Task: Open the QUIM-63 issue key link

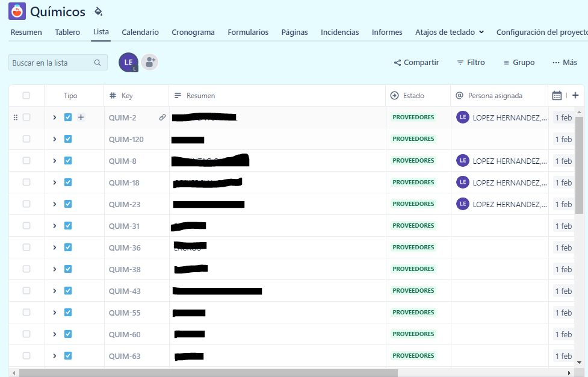Action: point(125,356)
